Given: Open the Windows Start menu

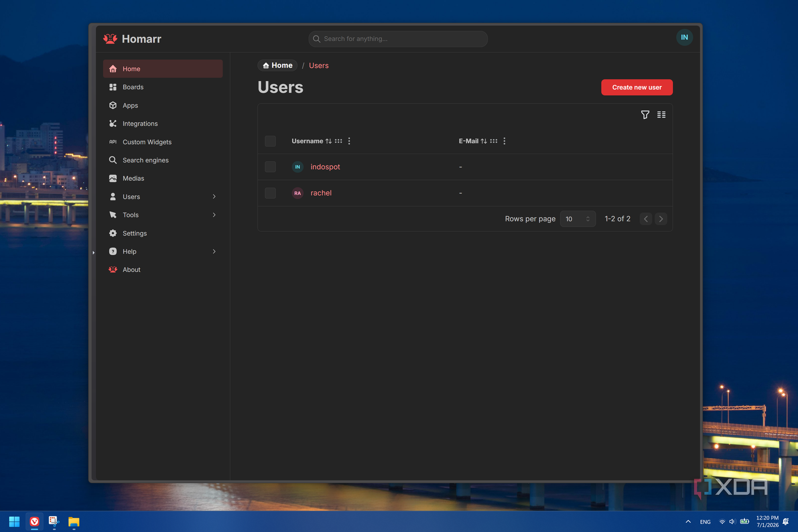Looking at the screenshot, I should (x=15, y=522).
